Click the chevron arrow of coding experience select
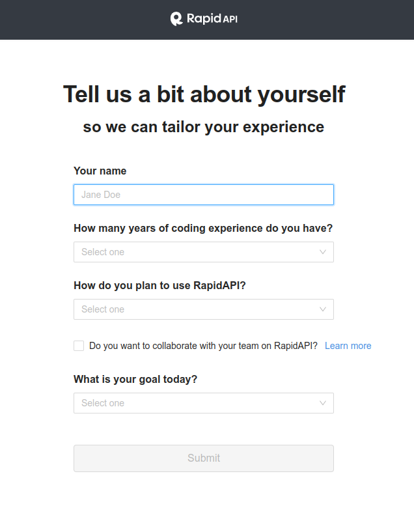The width and height of the screenshot is (414, 532). coord(323,252)
